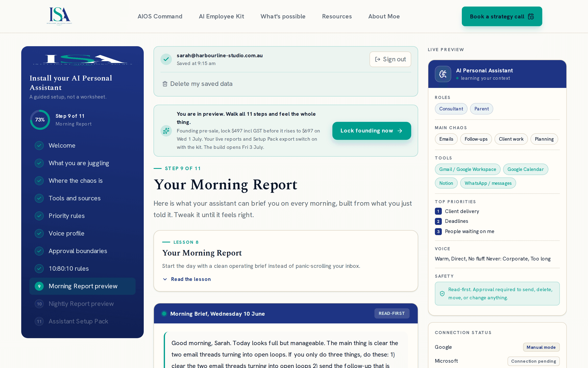Click the Notion tool chip
Viewport: 588px width, 368px height.
tap(446, 183)
